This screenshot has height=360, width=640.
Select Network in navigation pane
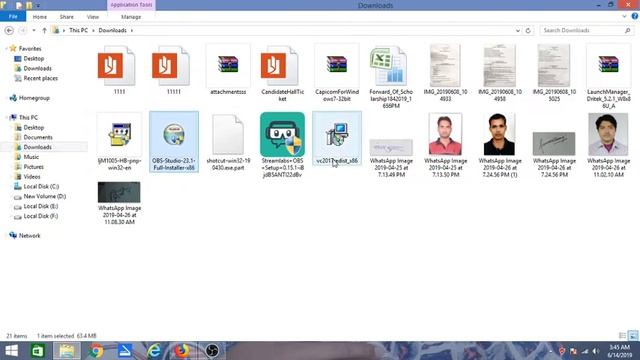pyautogui.click(x=29, y=236)
